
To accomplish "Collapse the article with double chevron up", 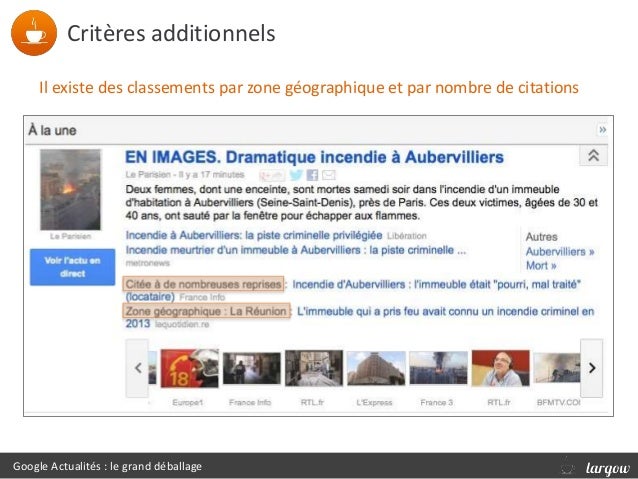I will point(593,155).
